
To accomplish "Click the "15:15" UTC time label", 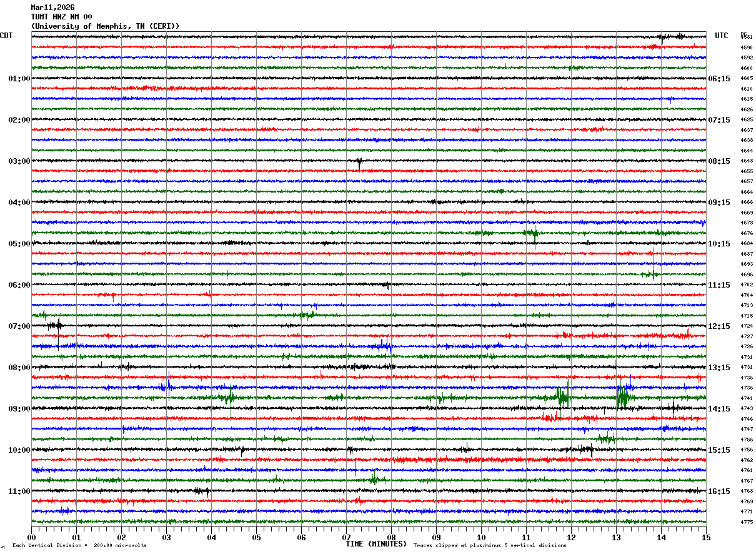I will pos(719,450).
